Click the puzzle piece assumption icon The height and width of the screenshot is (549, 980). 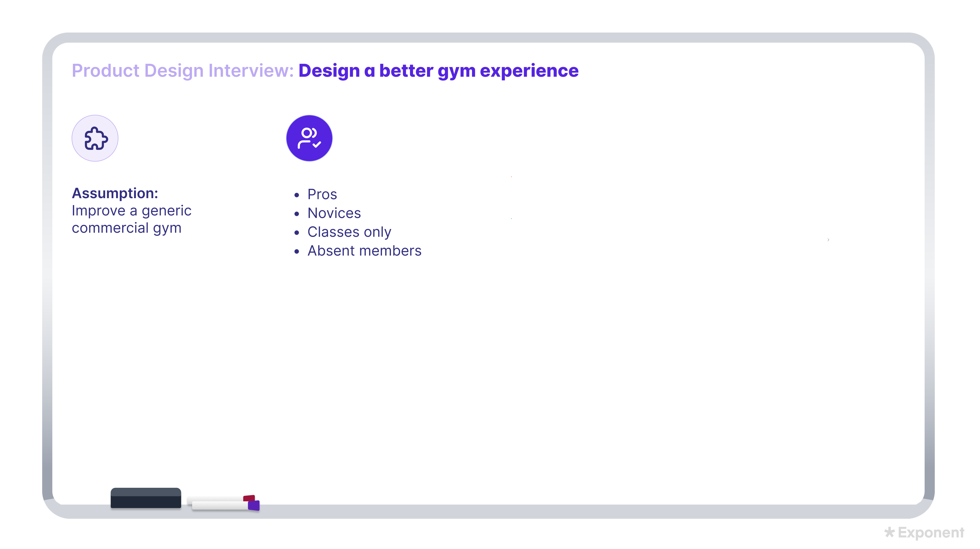[x=95, y=138]
